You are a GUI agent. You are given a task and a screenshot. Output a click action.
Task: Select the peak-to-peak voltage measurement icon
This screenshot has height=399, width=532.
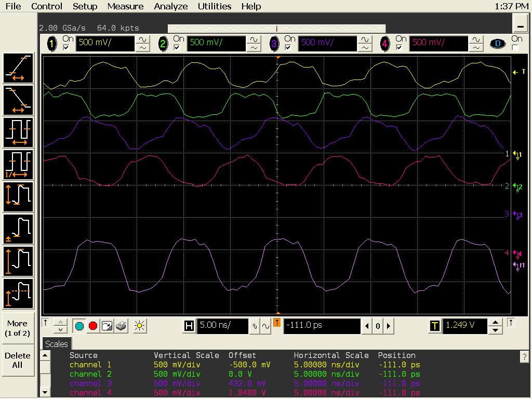click(x=18, y=197)
